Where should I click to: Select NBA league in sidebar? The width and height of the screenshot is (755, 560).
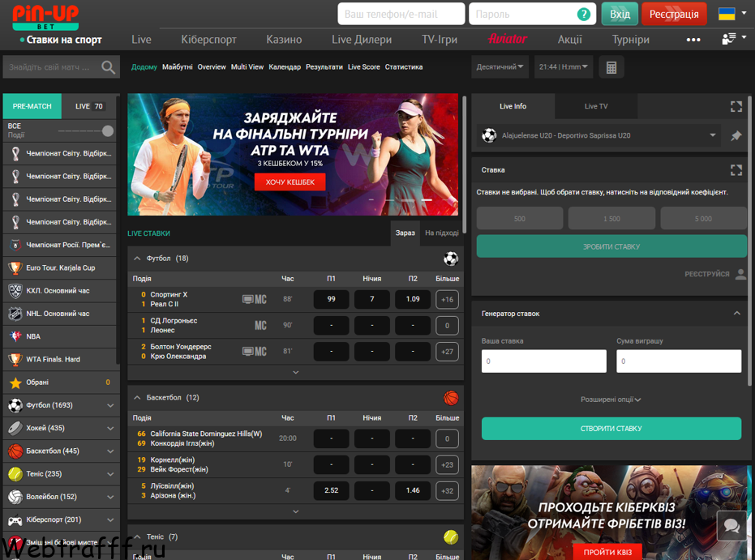[60, 336]
